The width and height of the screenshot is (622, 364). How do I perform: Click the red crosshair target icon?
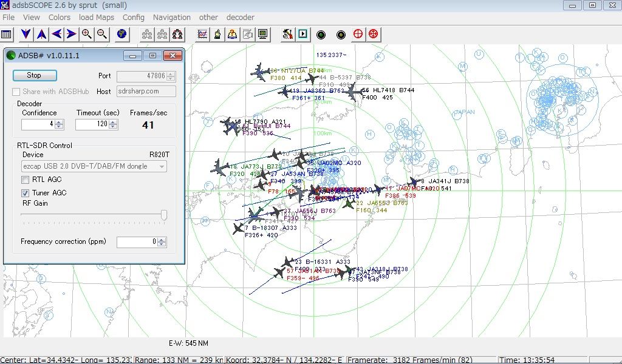(358, 35)
